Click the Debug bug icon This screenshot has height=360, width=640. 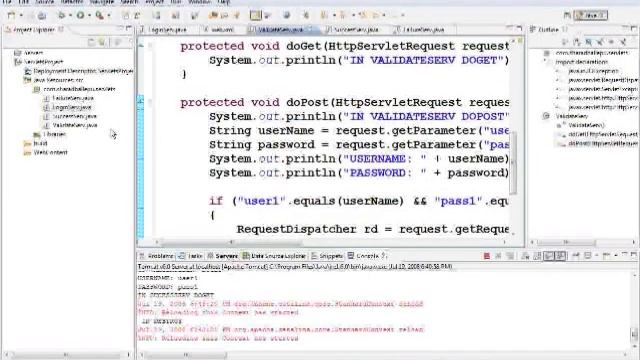click(x=61, y=15)
